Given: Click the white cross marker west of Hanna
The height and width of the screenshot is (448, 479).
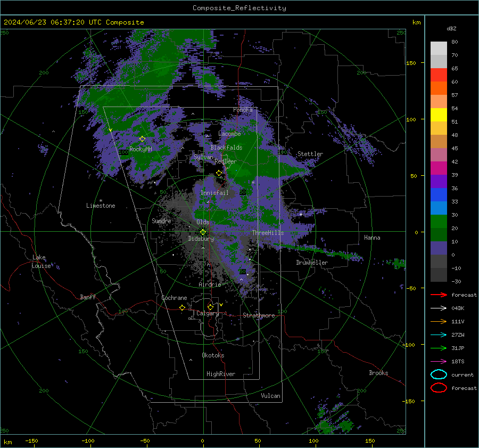Looking at the screenshot, I should (x=301, y=214).
